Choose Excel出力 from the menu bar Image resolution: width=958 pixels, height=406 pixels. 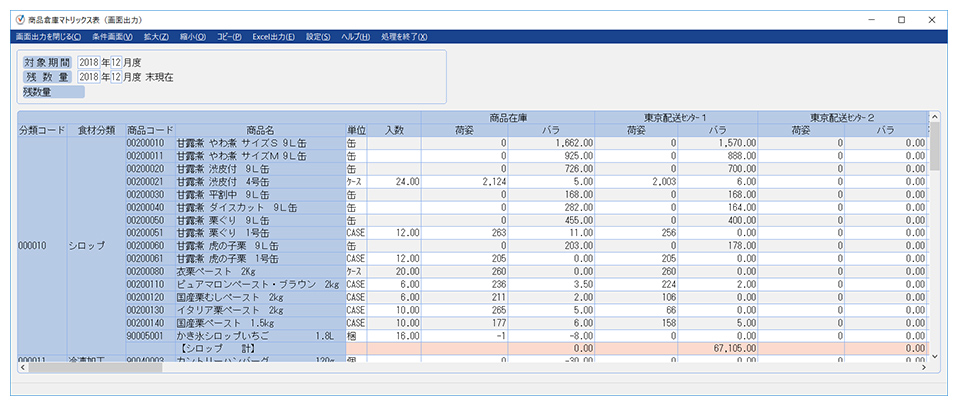(x=273, y=37)
